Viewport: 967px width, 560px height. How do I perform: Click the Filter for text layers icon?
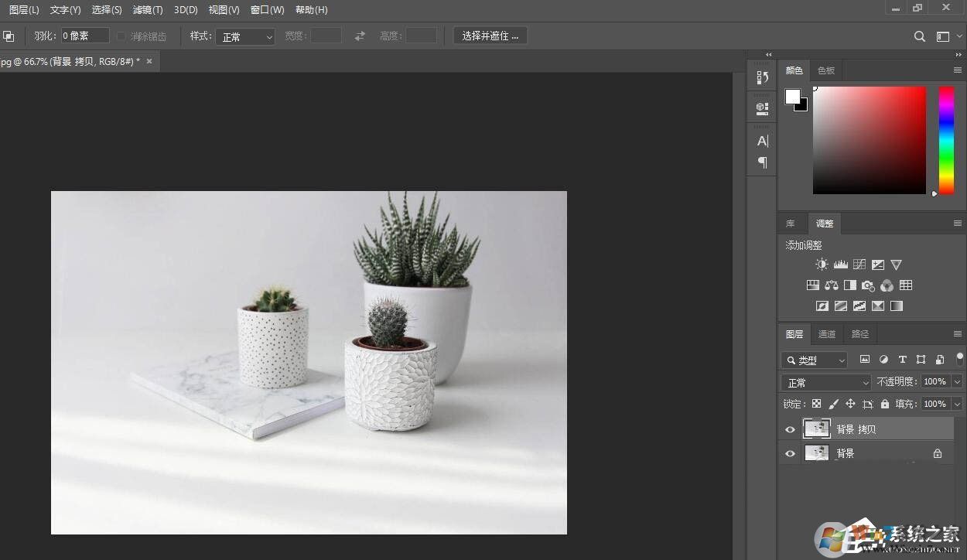pyautogui.click(x=903, y=359)
